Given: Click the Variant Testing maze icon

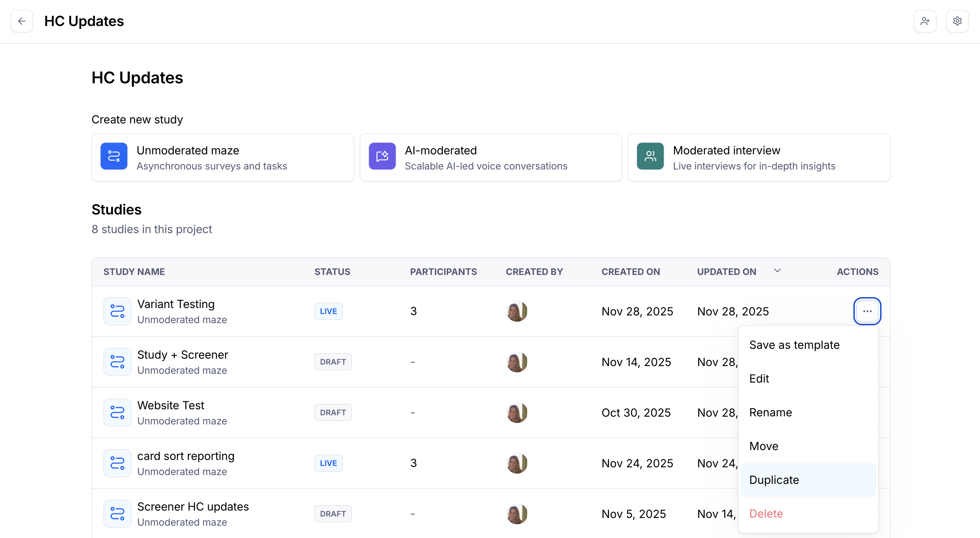Looking at the screenshot, I should pyautogui.click(x=117, y=311).
